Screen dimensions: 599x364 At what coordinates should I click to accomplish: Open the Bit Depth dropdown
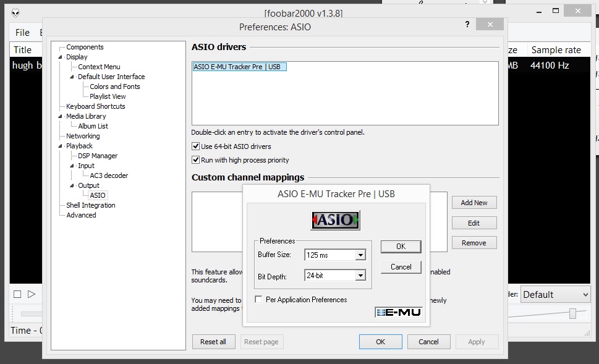[x=360, y=276]
